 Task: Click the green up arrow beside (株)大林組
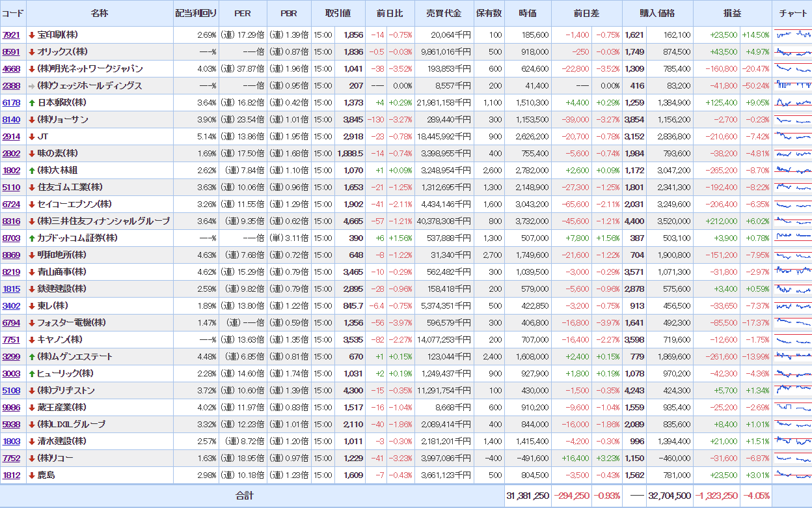pos(32,171)
